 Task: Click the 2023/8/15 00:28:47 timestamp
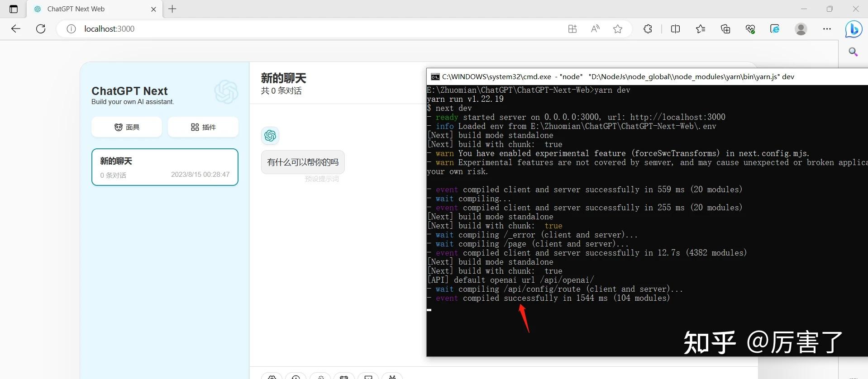point(200,175)
